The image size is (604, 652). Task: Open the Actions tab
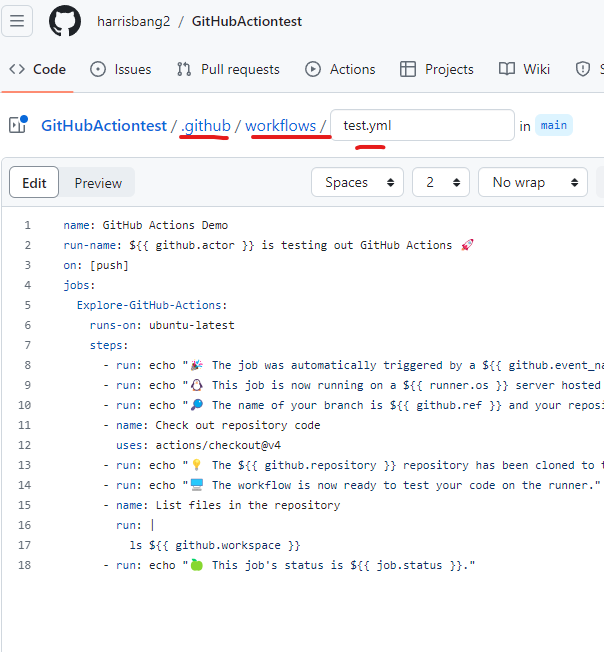[340, 69]
